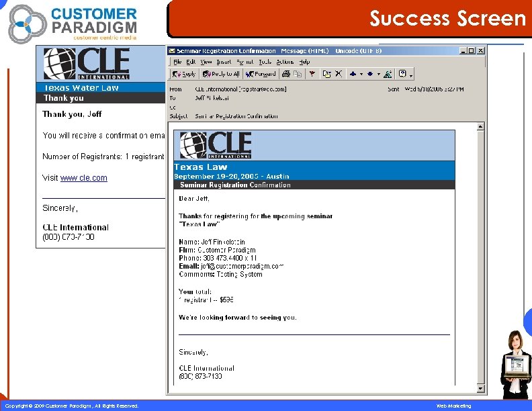Click the CLE International logo in the email body
The width and height of the screenshot is (532, 411).
click(216, 145)
